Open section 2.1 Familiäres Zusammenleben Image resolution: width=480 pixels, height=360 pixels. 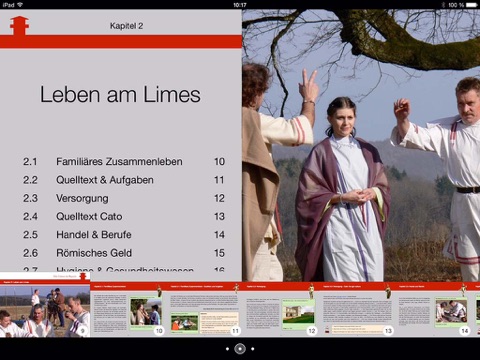click(124, 162)
